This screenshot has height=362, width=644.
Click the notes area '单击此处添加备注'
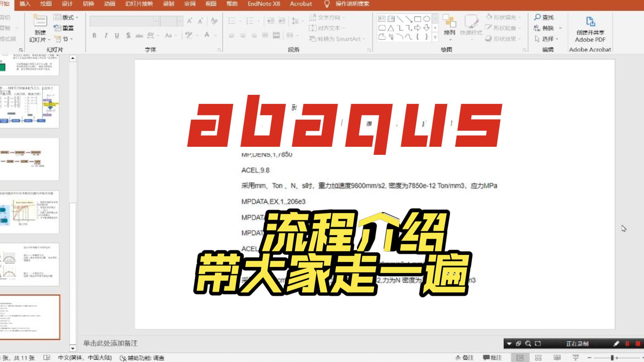click(x=110, y=343)
